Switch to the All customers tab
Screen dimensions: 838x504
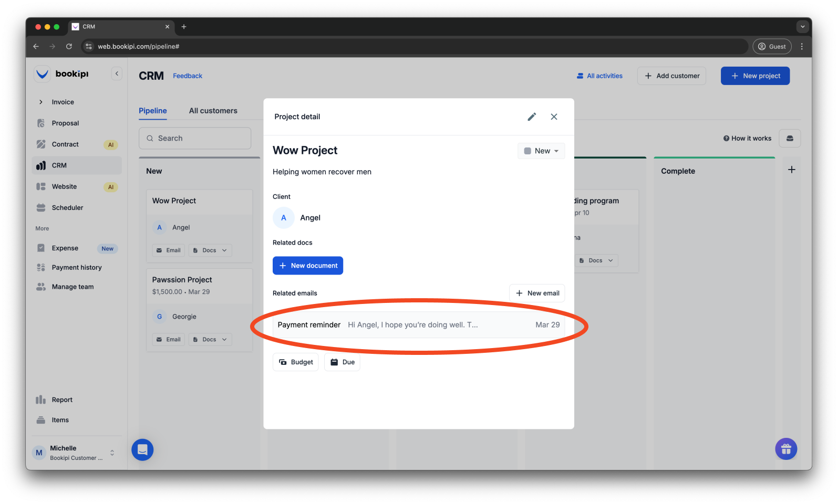tap(213, 111)
